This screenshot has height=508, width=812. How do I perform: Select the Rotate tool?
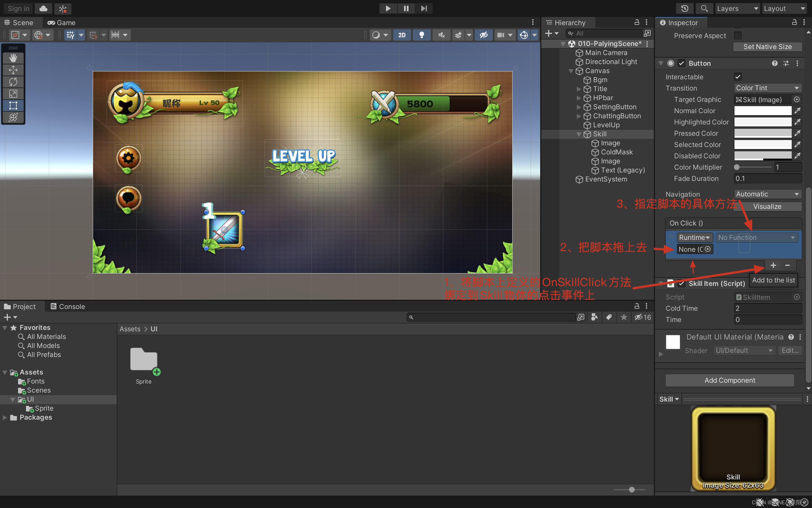[13, 82]
